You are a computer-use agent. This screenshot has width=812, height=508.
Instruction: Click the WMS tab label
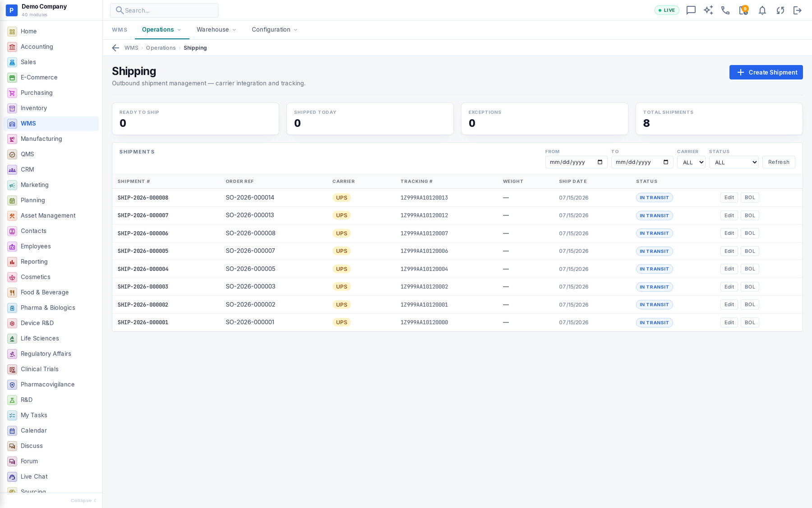coord(120,30)
